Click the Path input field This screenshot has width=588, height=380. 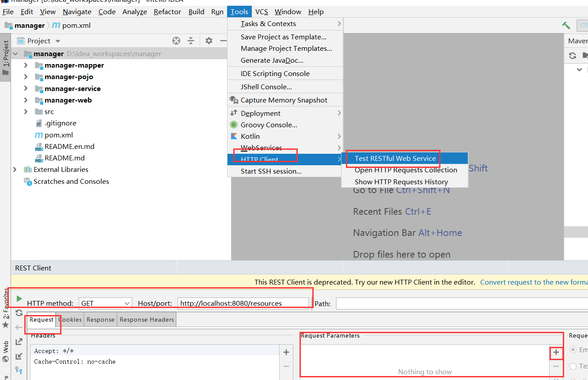(x=462, y=303)
